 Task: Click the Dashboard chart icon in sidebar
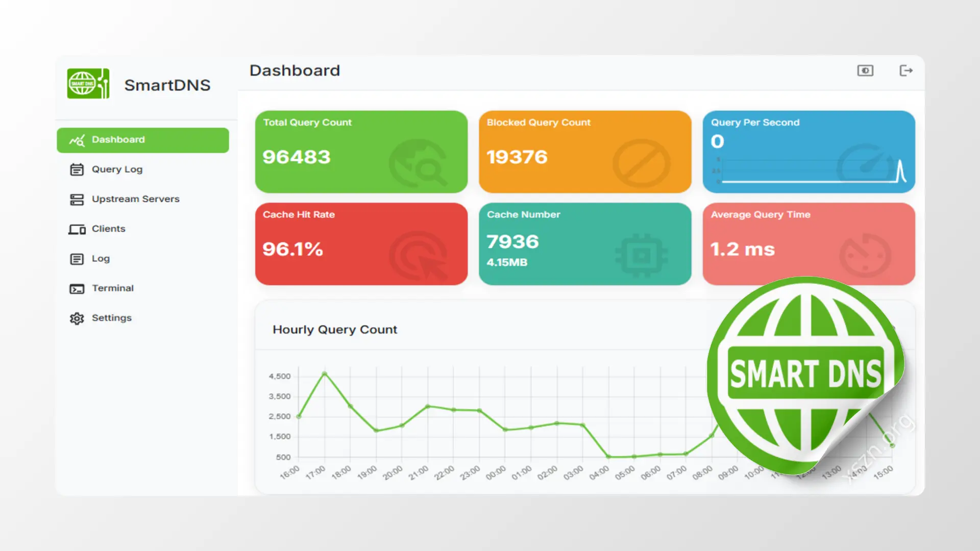pyautogui.click(x=77, y=140)
